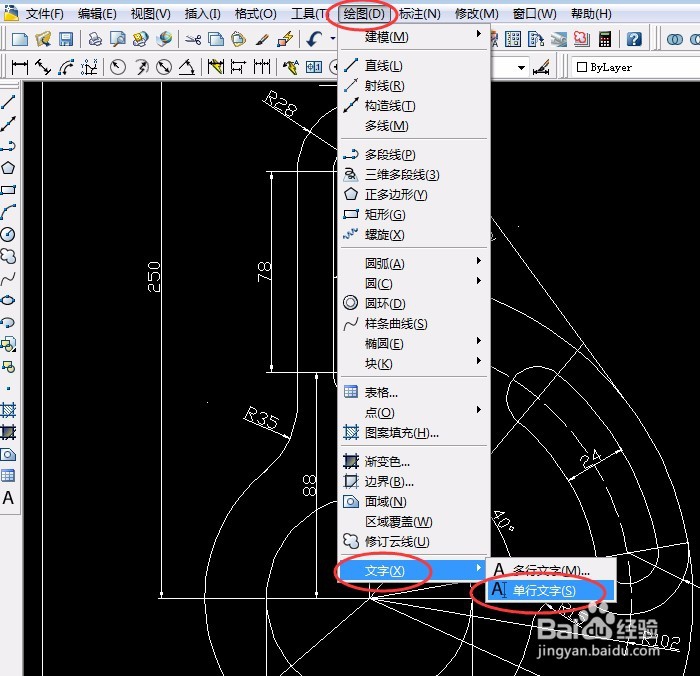The height and width of the screenshot is (676, 700).
Task: Open the Undo history dropdown arrow
Action: (x=333, y=39)
